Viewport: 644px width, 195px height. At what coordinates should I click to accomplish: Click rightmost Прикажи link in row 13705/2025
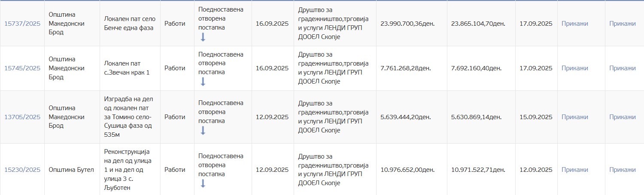(622, 117)
